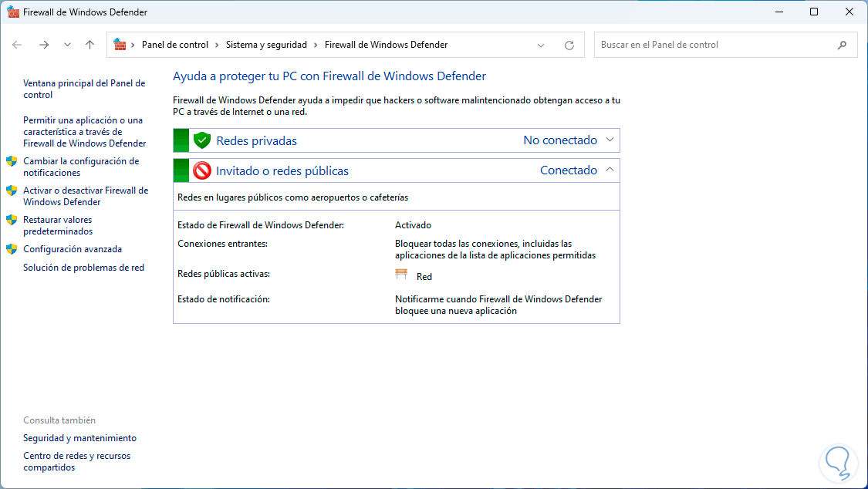
Task: Click red blocked icon of redes públicas
Action: pyautogui.click(x=202, y=171)
